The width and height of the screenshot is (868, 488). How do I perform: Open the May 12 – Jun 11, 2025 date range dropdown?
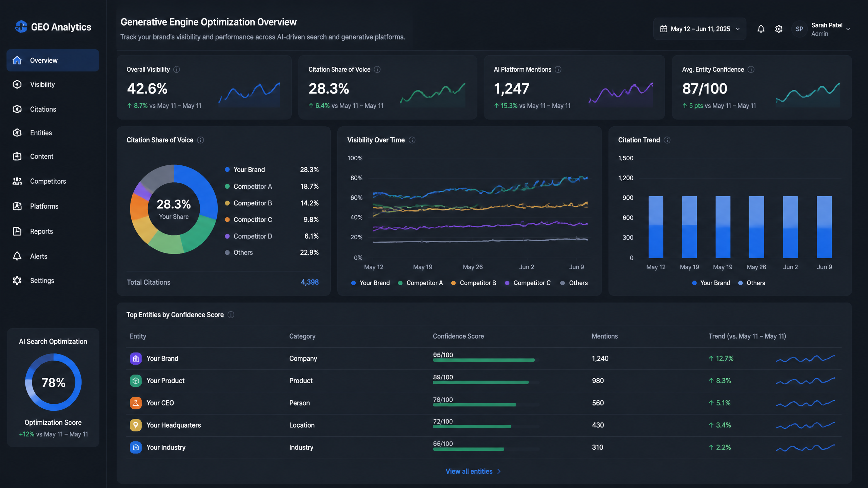point(699,29)
